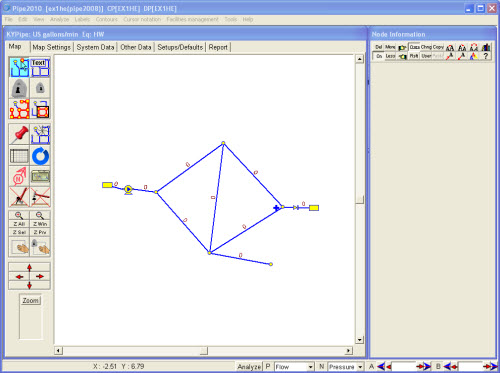500x373 pixels.
Task: Click the small padlock icon
Action: point(40,88)
